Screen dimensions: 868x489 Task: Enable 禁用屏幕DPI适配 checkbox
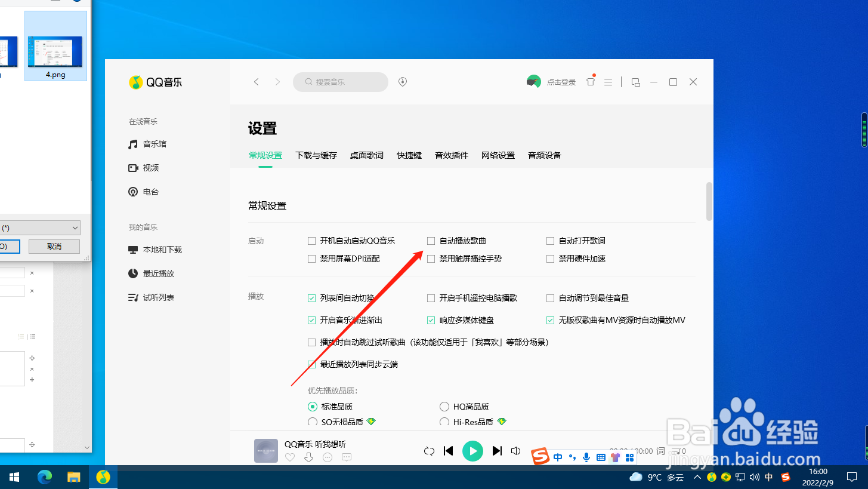pos(311,259)
